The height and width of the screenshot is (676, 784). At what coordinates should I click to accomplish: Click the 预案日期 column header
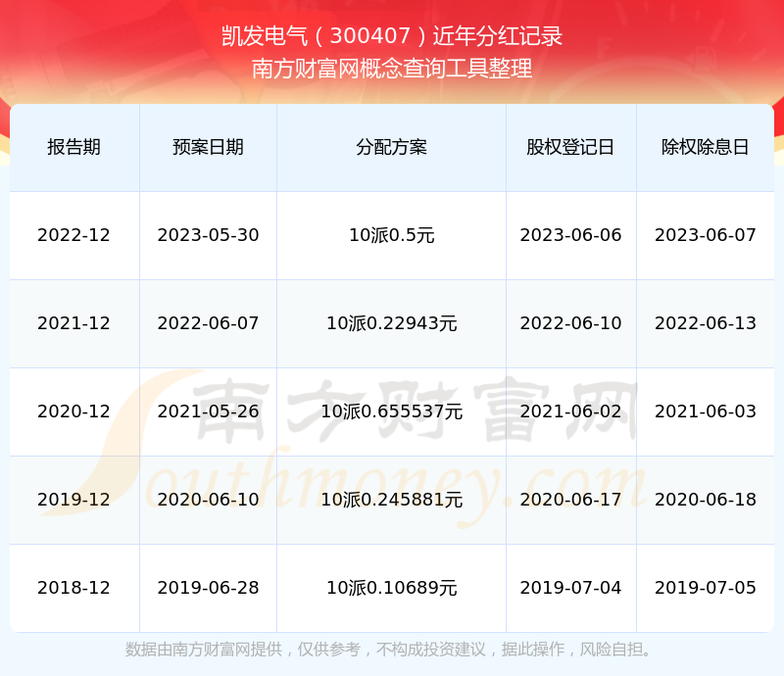[x=208, y=147]
